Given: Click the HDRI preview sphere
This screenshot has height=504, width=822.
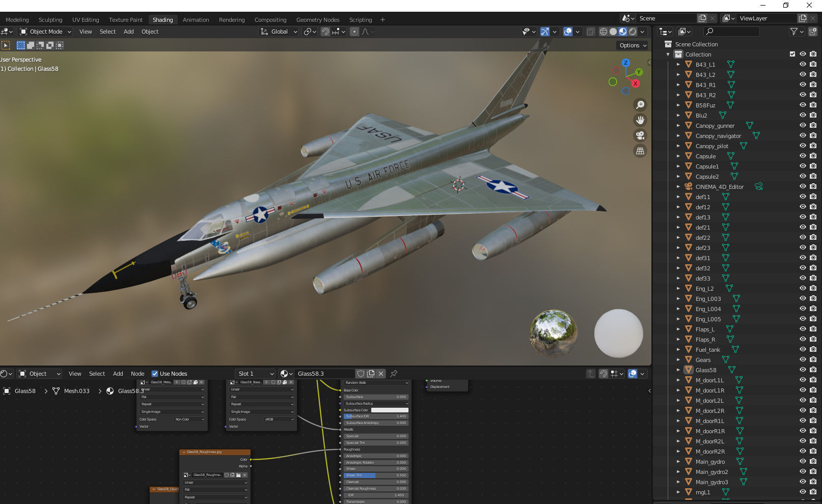Looking at the screenshot, I should click(554, 334).
